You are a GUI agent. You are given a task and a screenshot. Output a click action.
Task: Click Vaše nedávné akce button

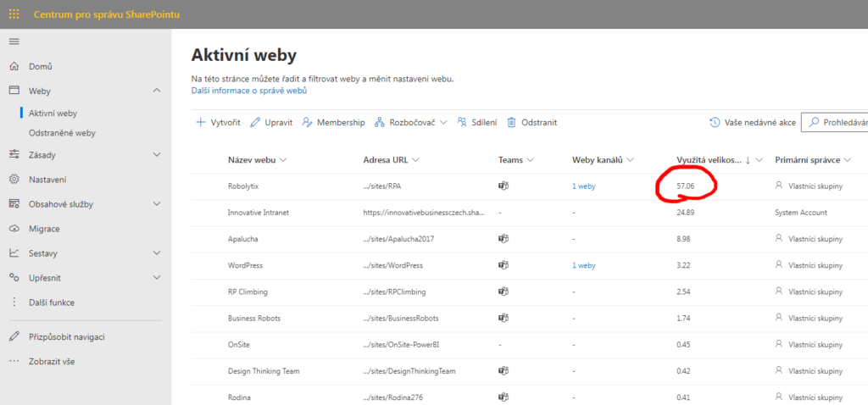(x=753, y=122)
